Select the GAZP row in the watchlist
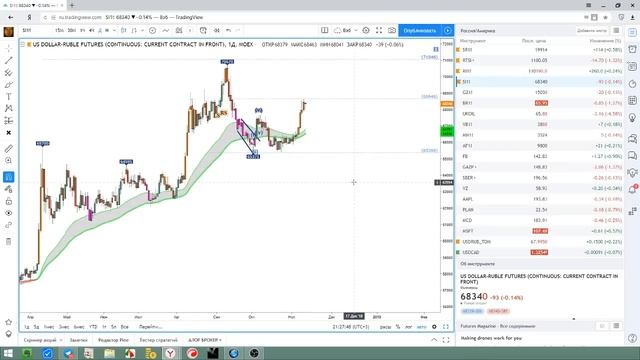Viewport: 640px width, 360px height. click(539, 167)
